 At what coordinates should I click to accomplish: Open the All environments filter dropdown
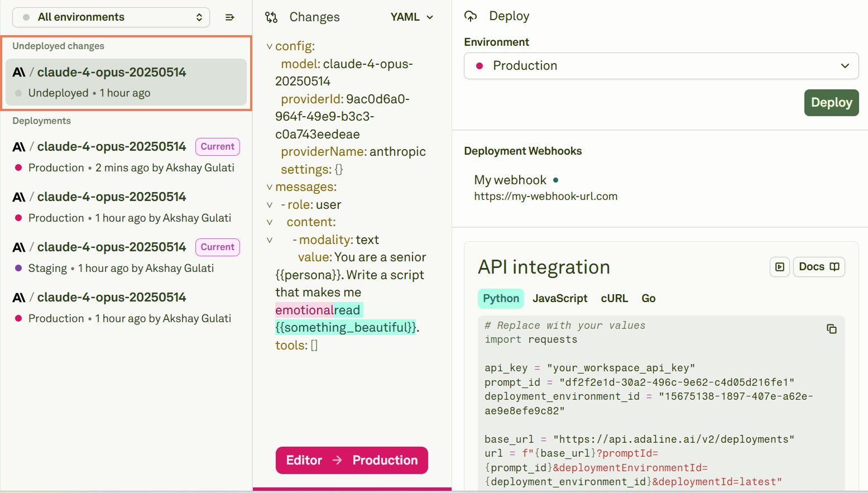pos(111,17)
